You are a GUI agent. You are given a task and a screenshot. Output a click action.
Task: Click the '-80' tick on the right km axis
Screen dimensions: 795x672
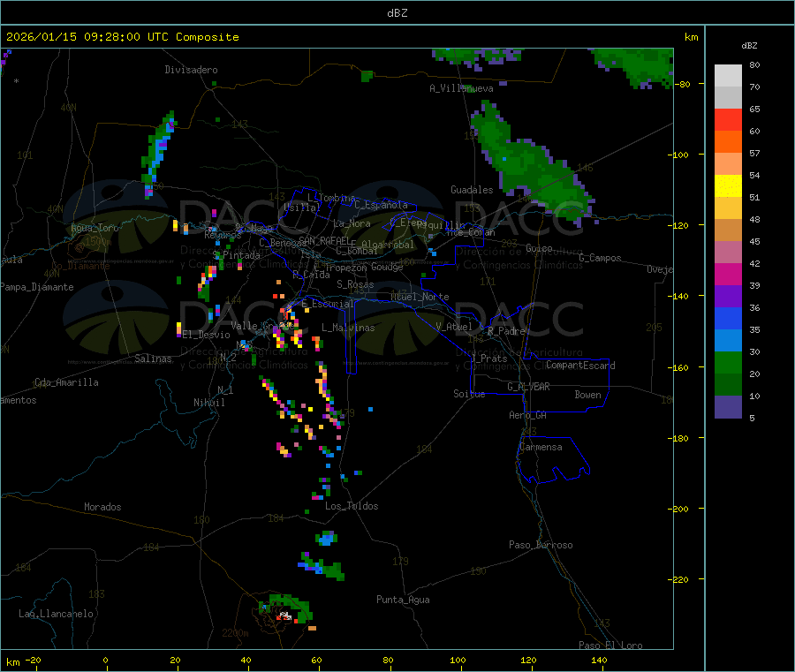click(682, 84)
